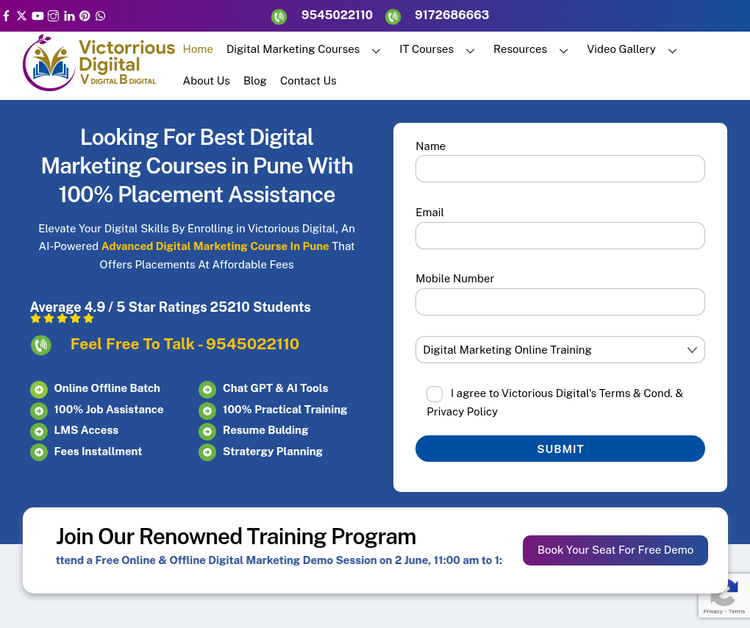Go to the Home menu item
Screen dimensions: 750x628
(198, 49)
